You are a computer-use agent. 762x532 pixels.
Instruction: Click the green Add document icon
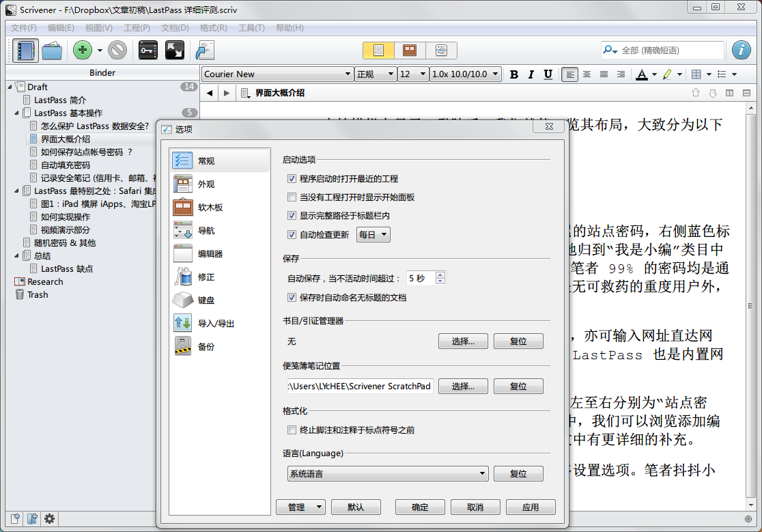click(83, 51)
